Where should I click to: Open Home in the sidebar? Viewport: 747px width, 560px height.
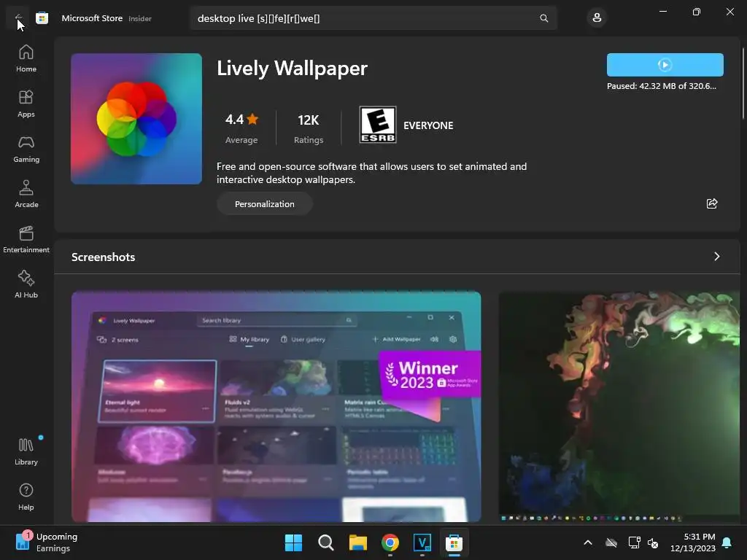pos(26,58)
